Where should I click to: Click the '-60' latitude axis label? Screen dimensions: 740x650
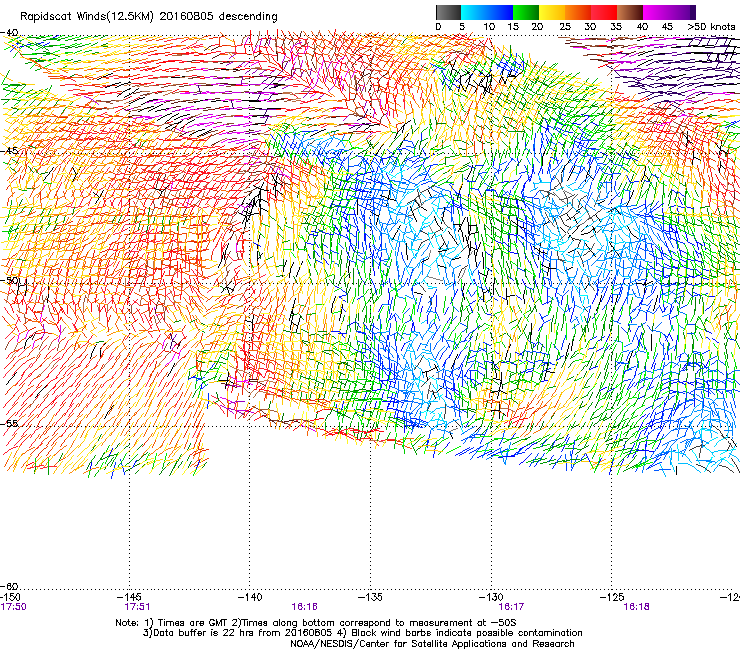9,586
